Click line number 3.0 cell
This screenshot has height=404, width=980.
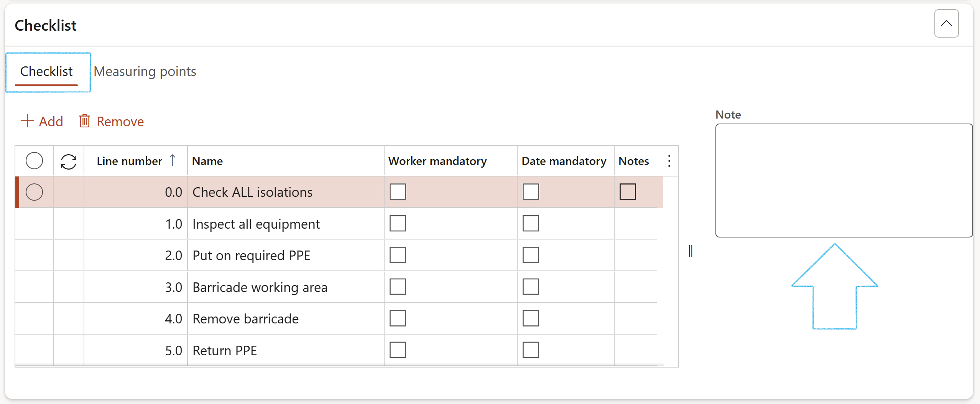point(136,287)
